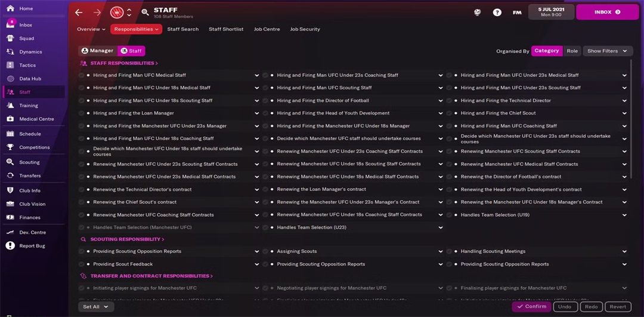This screenshot has width=644, height=317.
Task: Expand the Show Filters dropdown
Action: [x=607, y=51]
